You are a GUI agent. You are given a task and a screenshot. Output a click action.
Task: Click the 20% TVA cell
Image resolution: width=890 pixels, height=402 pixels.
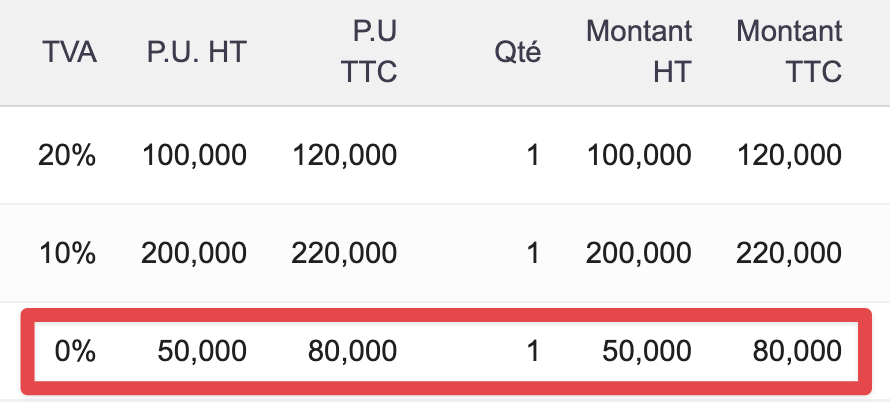(x=67, y=155)
